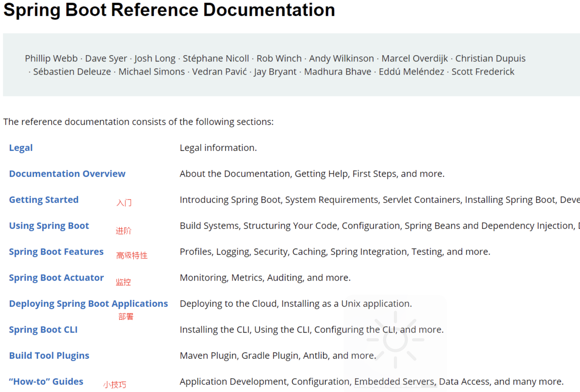580x392 pixels.
Task: Click author name Eddú Meléndez
Action: tap(411, 72)
